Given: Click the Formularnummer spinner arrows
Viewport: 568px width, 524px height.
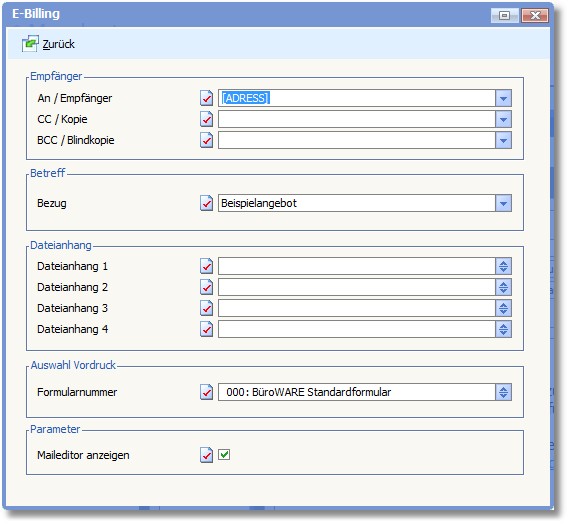Looking at the screenshot, I should click(503, 392).
